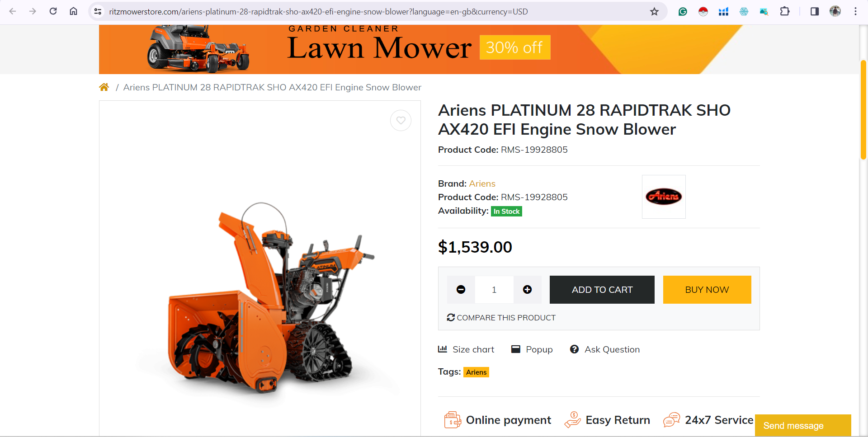Viewport: 868px width, 437px height.
Task: Open Grammarly extension icon
Action: coord(683,11)
